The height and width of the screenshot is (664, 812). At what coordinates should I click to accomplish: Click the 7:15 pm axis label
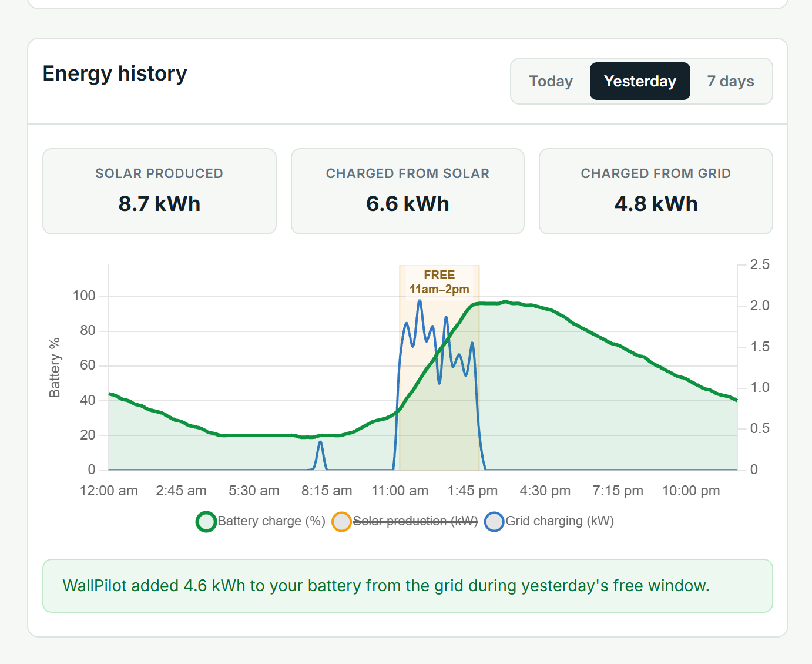tap(618, 491)
